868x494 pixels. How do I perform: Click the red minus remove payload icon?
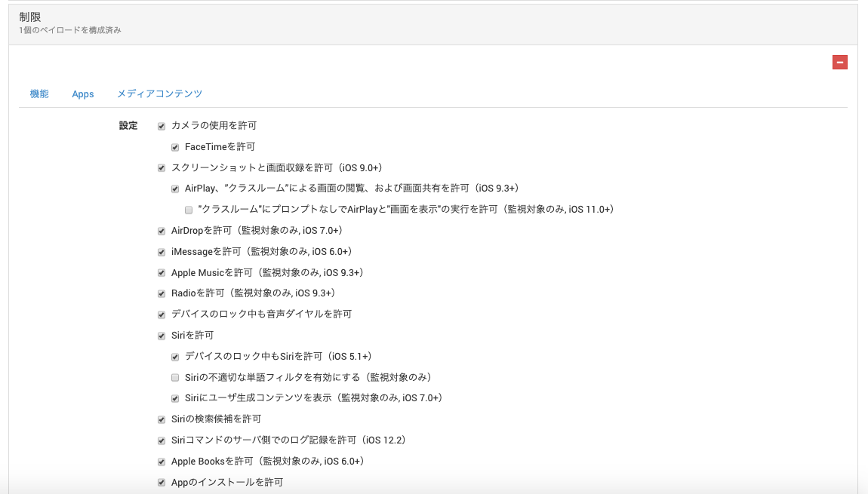839,63
